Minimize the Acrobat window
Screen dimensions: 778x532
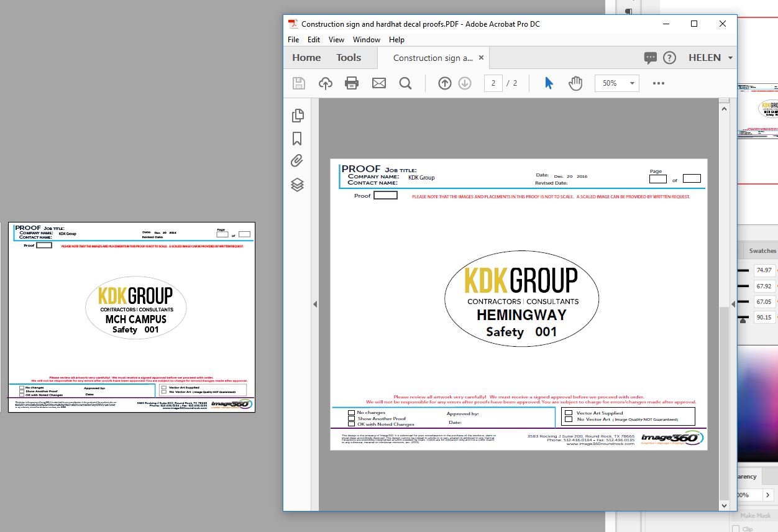tap(666, 24)
